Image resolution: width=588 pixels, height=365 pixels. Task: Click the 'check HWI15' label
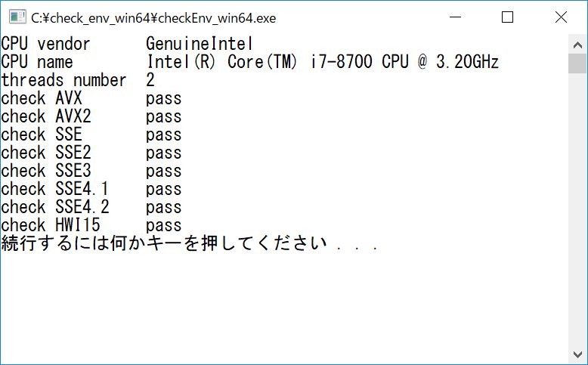click(51, 225)
